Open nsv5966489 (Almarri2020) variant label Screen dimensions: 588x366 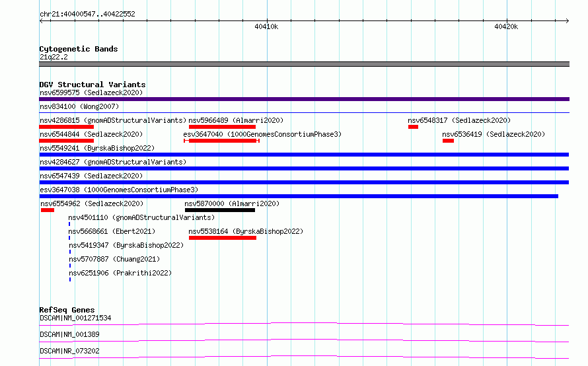(x=236, y=120)
